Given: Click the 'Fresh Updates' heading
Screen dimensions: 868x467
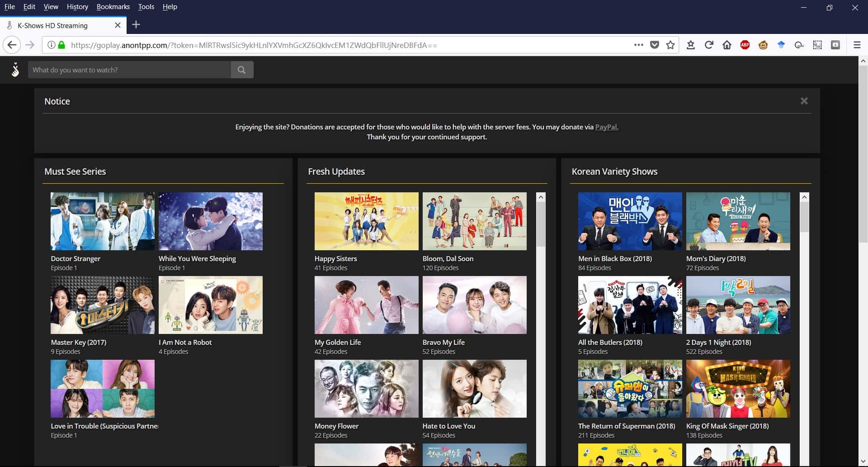Looking at the screenshot, I should [x=336, y=172].
